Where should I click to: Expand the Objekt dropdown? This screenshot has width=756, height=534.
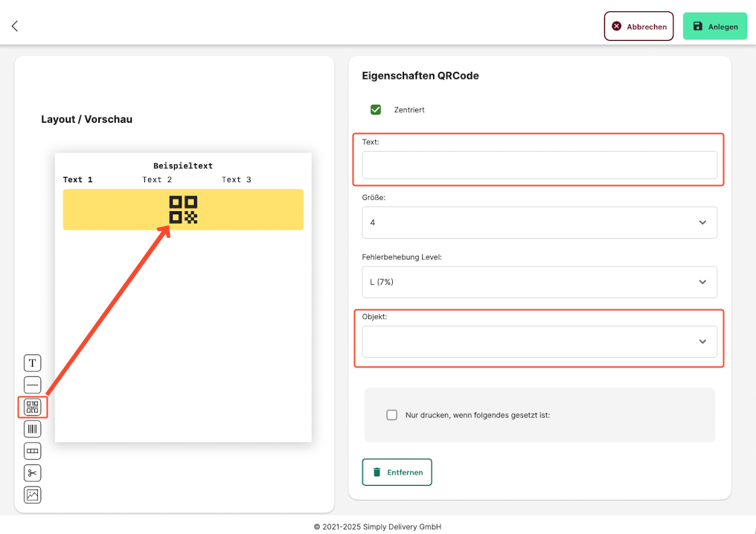(539, 341)
